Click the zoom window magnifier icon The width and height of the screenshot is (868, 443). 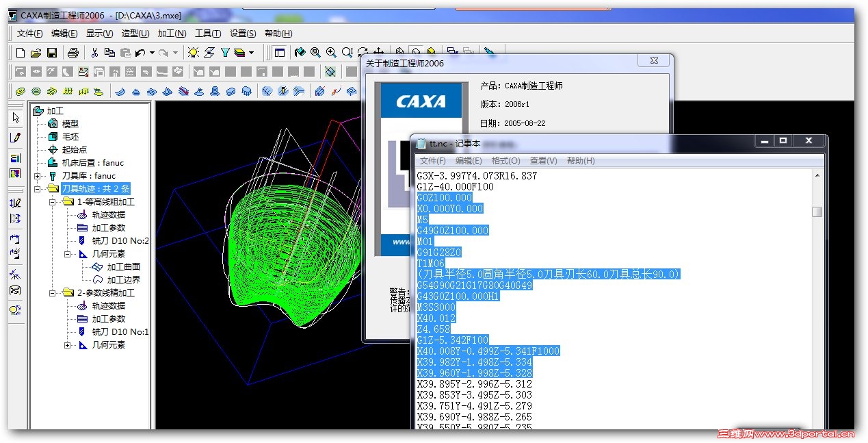tap(315, 53)
